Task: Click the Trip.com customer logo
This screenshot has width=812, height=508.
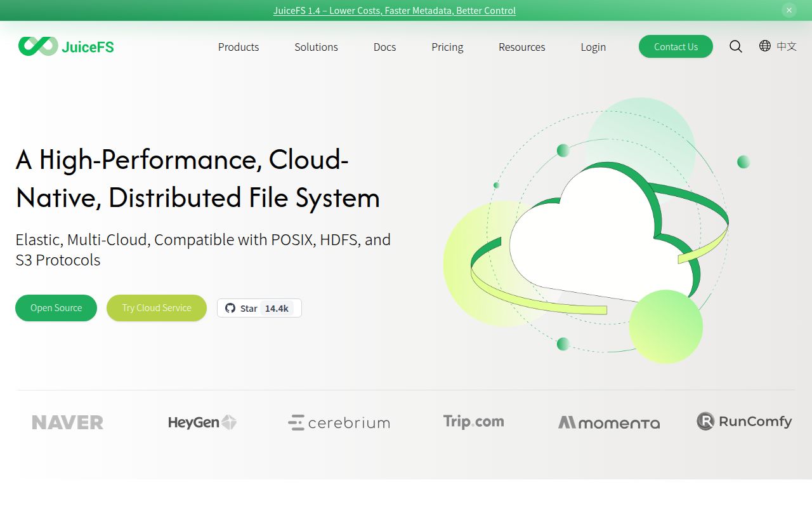Action: click(x=473, y=422)
